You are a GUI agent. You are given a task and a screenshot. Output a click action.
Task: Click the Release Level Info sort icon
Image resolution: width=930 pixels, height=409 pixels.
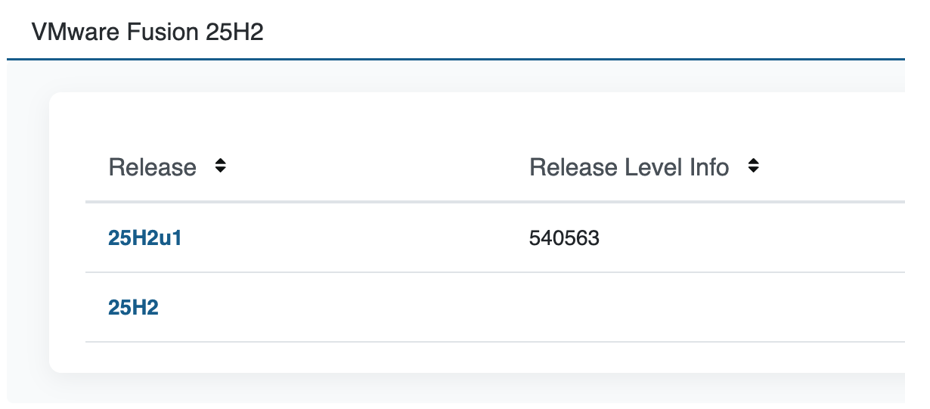753,167
